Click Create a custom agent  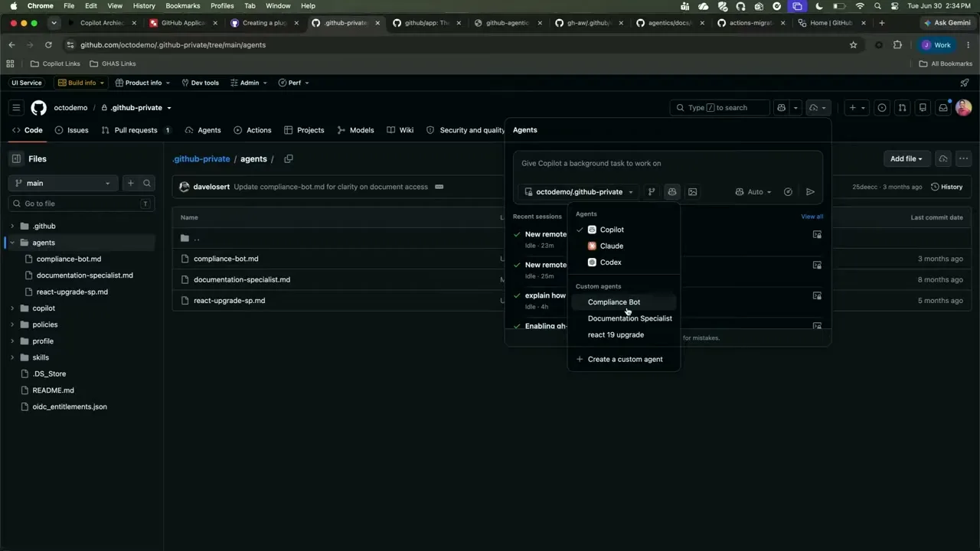point(624,360)
